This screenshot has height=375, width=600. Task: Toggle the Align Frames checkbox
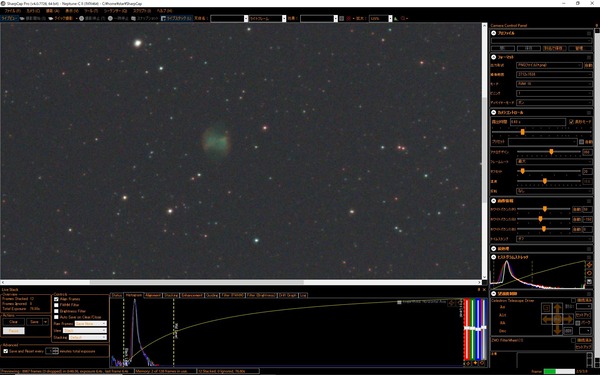click(x=56, y=299)
